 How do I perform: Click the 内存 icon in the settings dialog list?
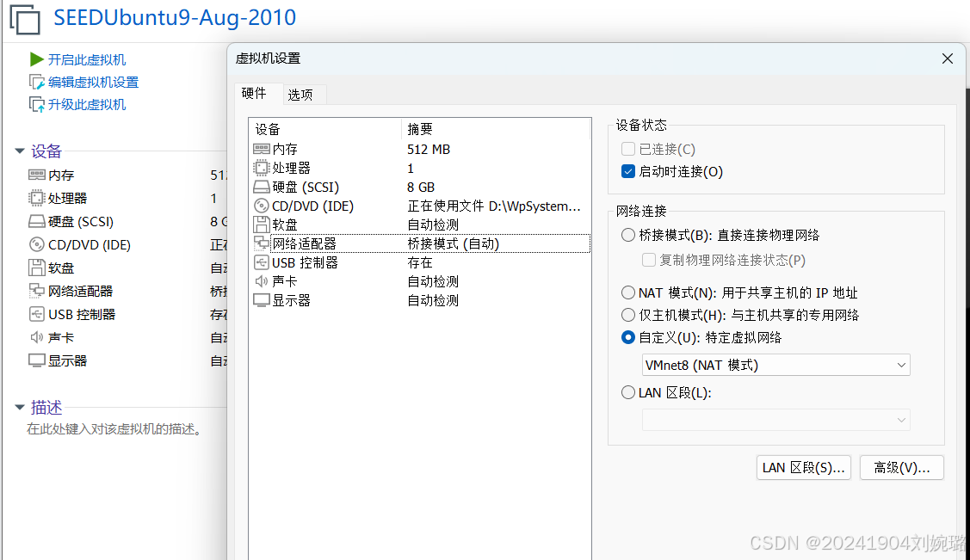(x=262, y=149)
